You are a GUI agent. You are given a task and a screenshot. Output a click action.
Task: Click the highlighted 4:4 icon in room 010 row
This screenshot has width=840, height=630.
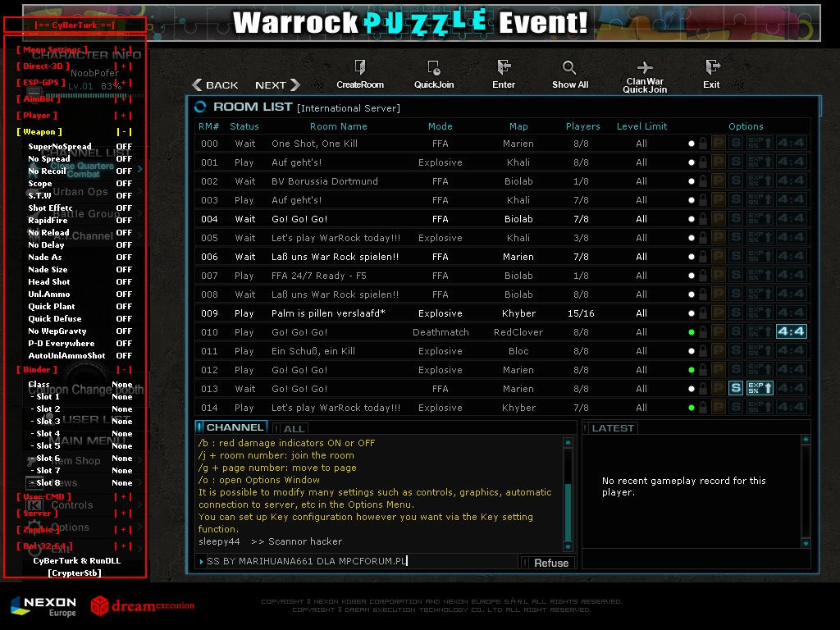tap(792, 331)
